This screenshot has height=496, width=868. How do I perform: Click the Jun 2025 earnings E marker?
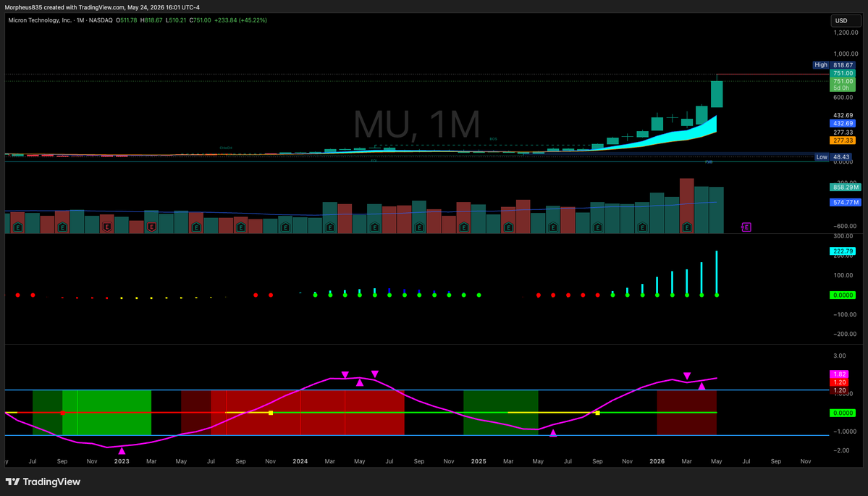553,227
